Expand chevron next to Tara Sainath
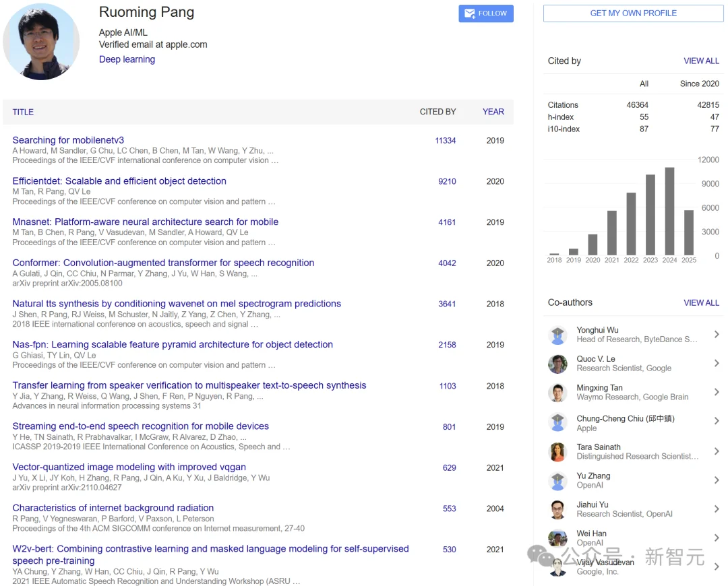 click(x=716, y=451)
